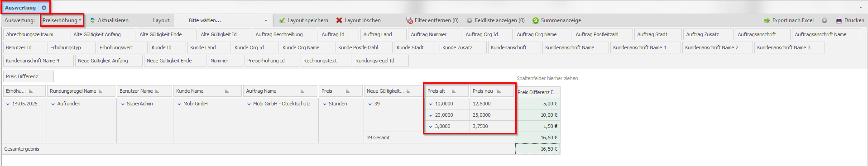Collapse the 20,0000 Preis alt chevron
Screen dimensions: 868x166
431,115
